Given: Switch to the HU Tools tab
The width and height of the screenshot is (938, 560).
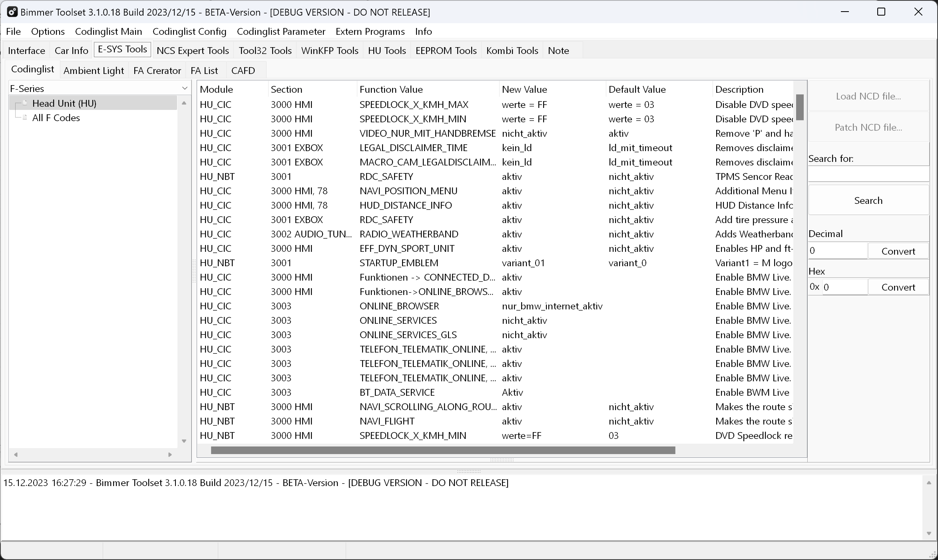Looking at the screenshot, I should (x=387, y=50).
